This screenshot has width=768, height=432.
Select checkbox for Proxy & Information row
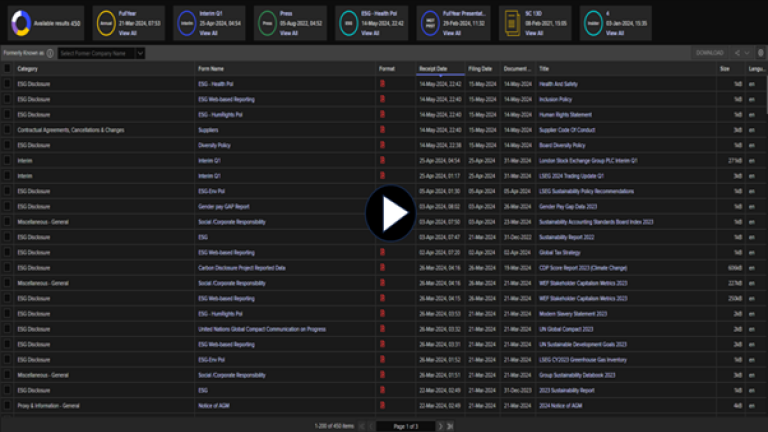click(8, 406)
